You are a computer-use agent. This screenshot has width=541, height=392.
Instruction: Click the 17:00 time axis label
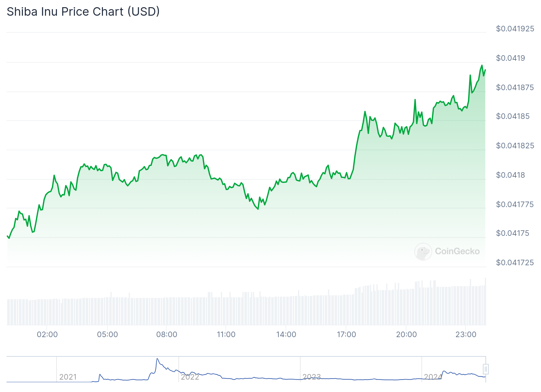point(346,335)
